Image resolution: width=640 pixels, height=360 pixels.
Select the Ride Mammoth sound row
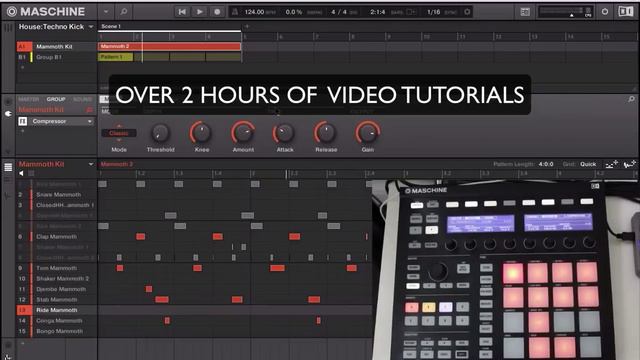[56, 310]
